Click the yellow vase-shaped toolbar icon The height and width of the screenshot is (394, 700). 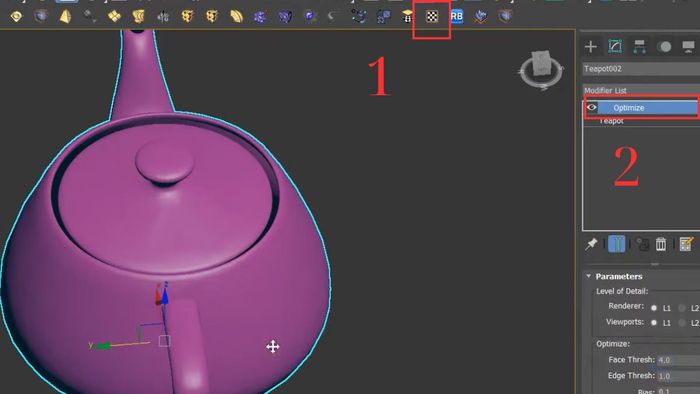pyautogui.click(x=138, y=17)
